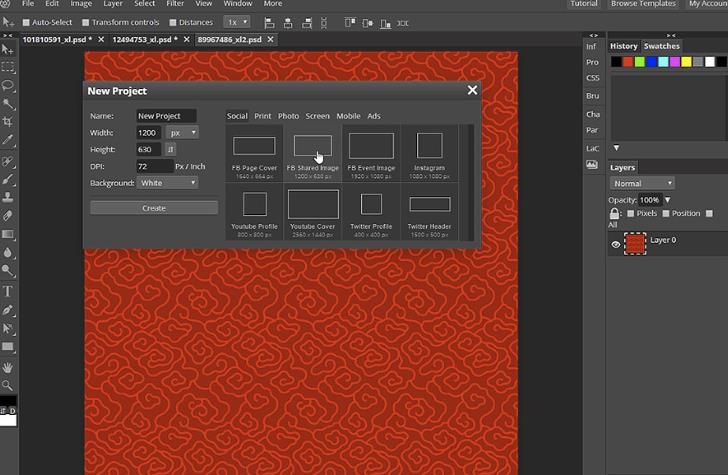Select the Lasso tool
728x475 pixels.
coord(8,85)
